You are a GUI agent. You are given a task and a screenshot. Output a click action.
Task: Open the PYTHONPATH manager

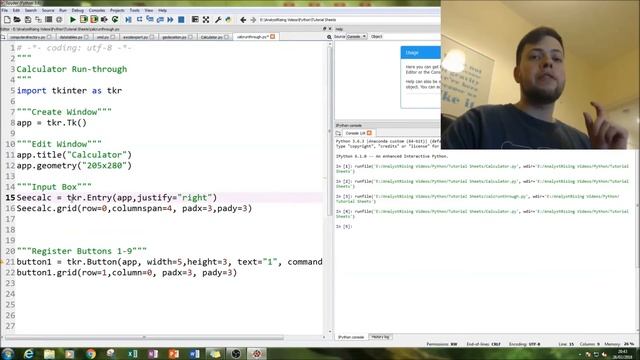pyautogui.click(x=228, y=20)
